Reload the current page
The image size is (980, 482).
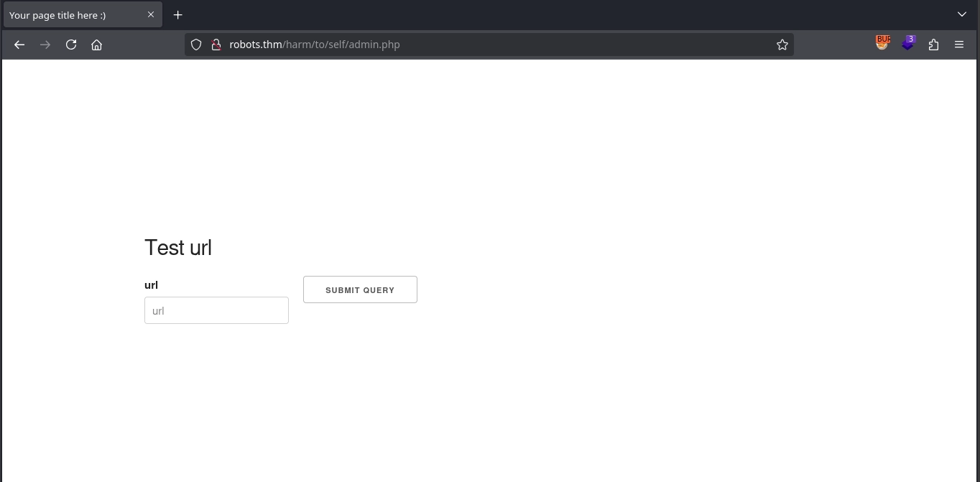click(x=71, y=45)
